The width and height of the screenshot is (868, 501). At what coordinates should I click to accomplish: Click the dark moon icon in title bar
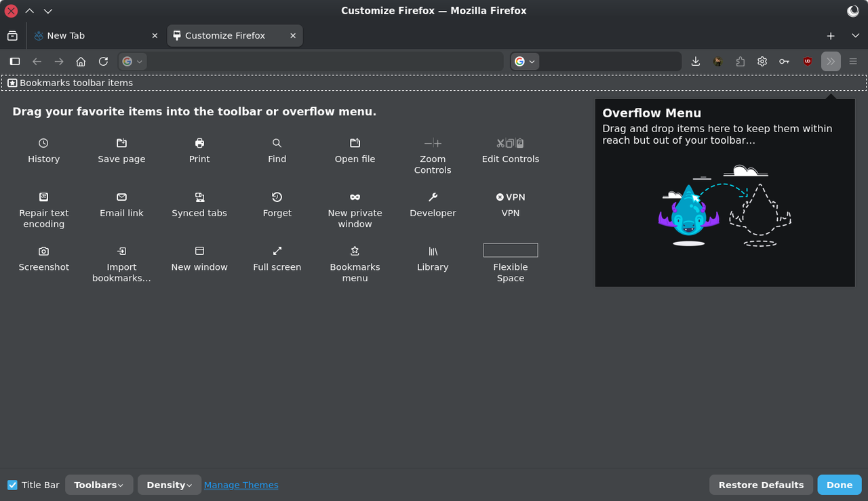click(853, 11)
